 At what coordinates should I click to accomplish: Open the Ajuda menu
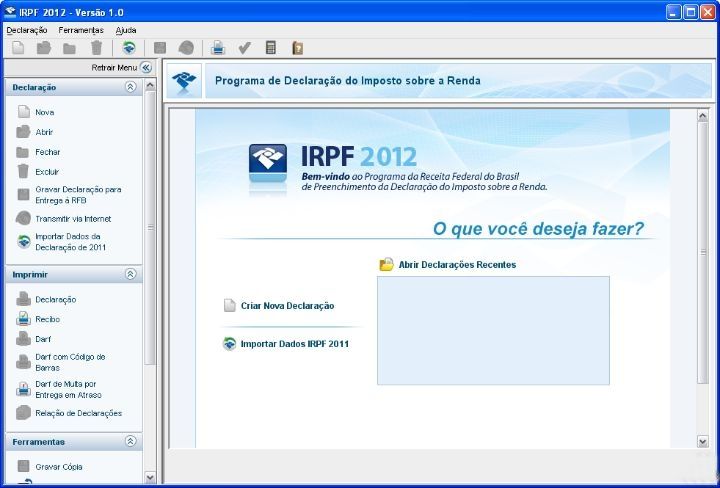pos(126,30)
